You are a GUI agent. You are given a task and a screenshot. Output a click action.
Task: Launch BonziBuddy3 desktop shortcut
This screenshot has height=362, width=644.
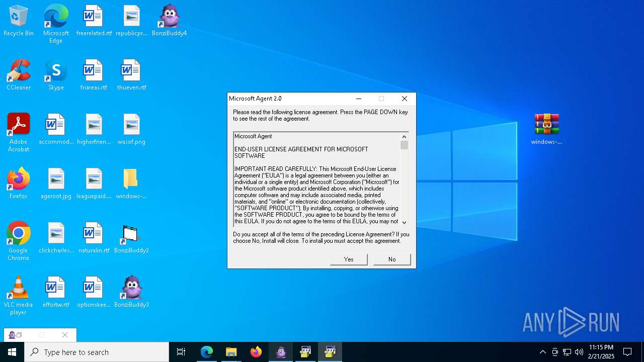(131, 292)
